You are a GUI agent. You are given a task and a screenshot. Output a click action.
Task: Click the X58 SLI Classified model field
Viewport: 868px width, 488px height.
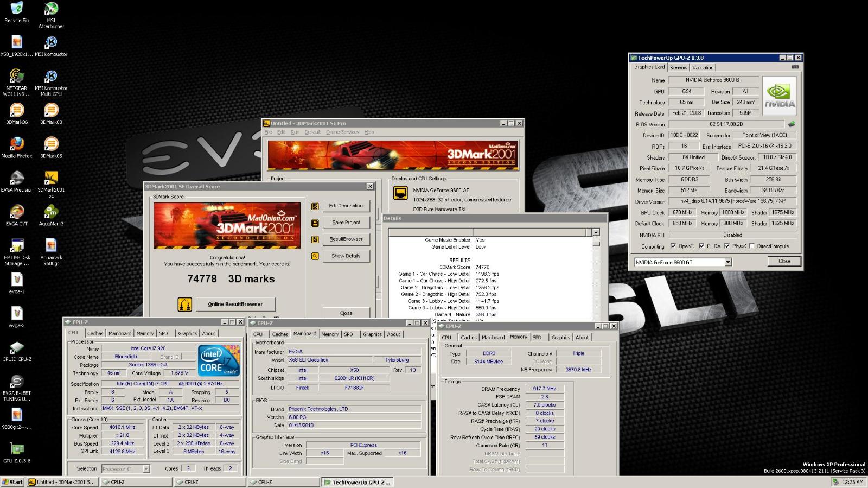[329, 360]
